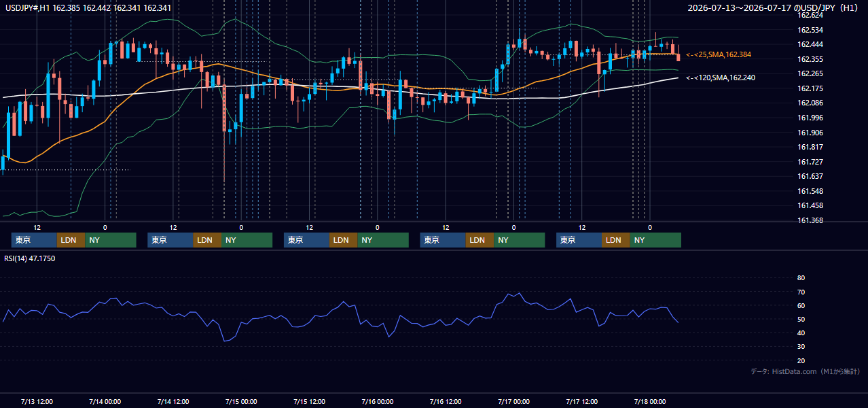Image resolution: width=868 pixels, height=408 pixels.
Task: Click RSI scale level 80
Action: [801, 278]
